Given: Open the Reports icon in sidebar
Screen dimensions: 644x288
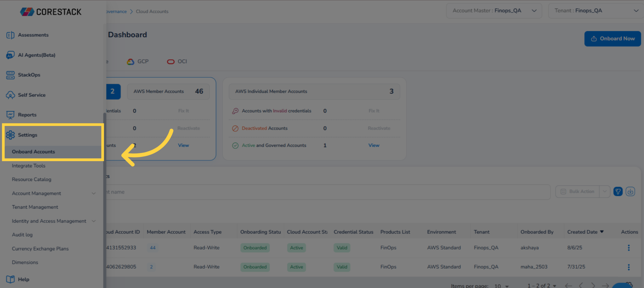Looking at the screenshot, I should pos(10,115).
